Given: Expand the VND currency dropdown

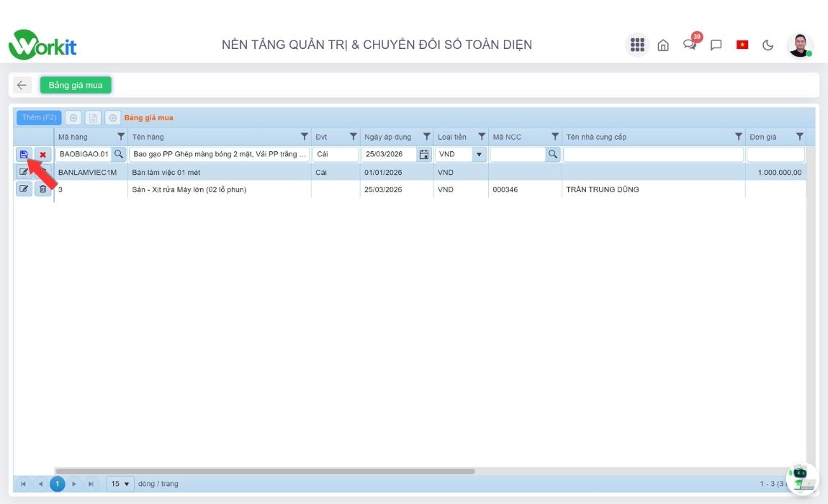Looking at the screenshot, I should tap(479, 154).
